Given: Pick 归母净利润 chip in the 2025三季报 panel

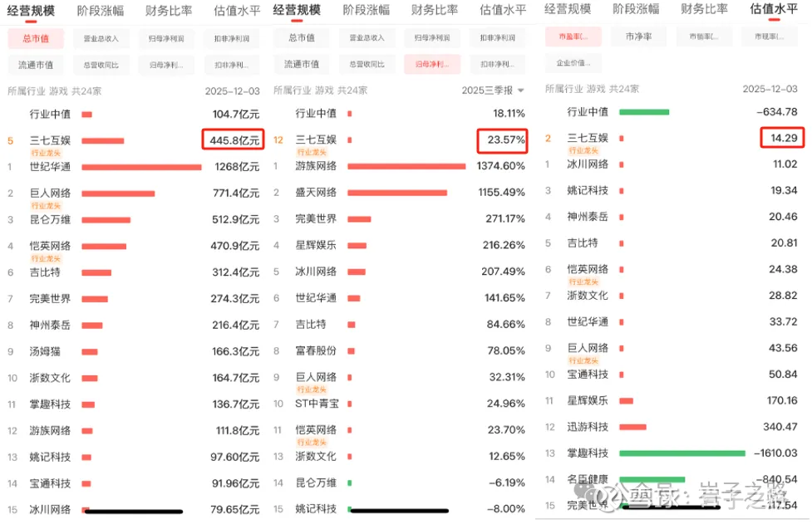Looking at the screenshot, I should [x=432, y=37].
